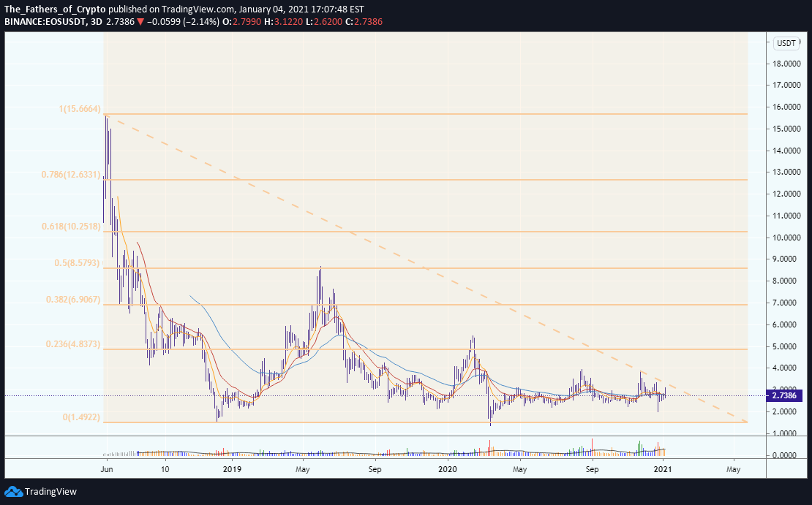The width and height of the screenshot is (812, 505).
Task: Click the 2019 date label on time axis
Action: coord(232,469)
